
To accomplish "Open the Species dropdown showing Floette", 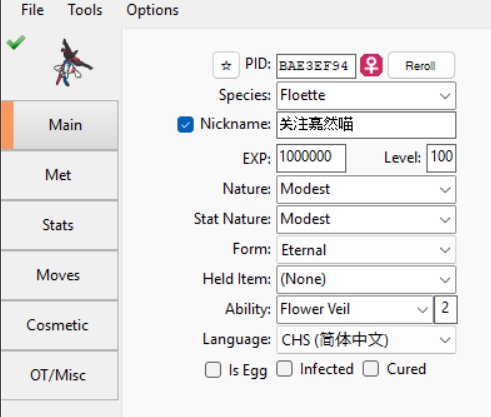I will [366, 96].
